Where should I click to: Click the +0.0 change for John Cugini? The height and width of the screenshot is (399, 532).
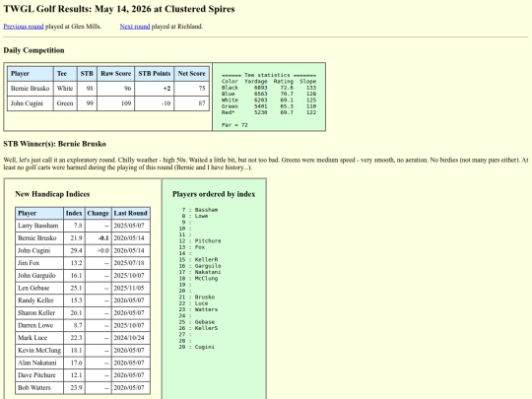pos(99,251)
